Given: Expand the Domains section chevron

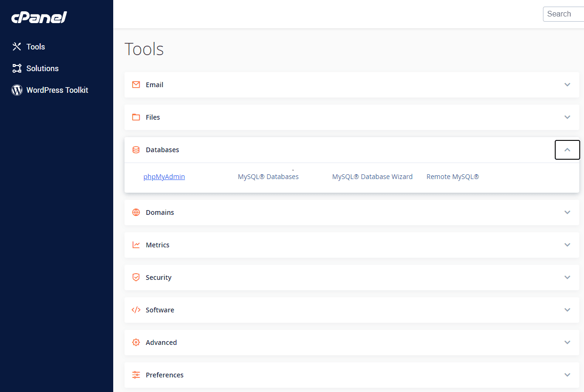Looking at the screenshot, I should (x=567, y=212).
